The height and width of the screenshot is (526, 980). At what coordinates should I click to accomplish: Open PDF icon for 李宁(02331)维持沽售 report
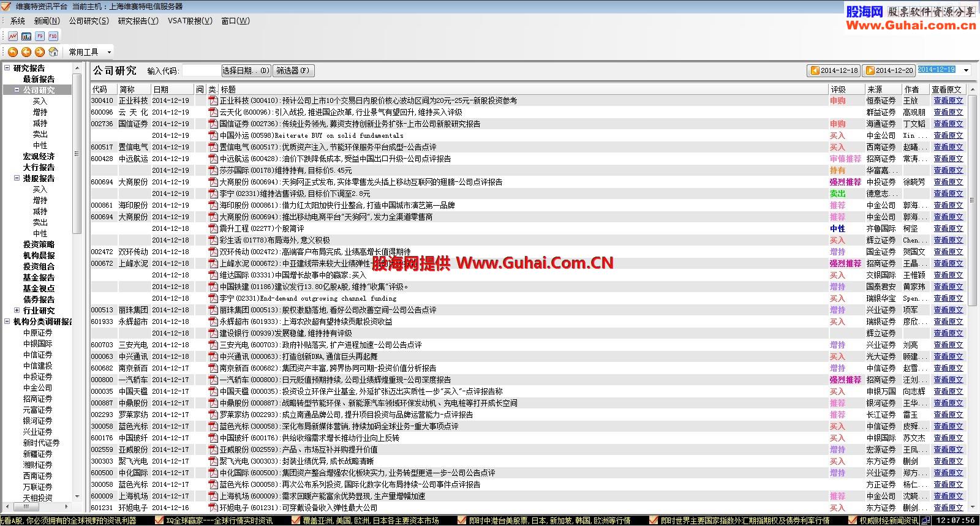tap(213, 193)
